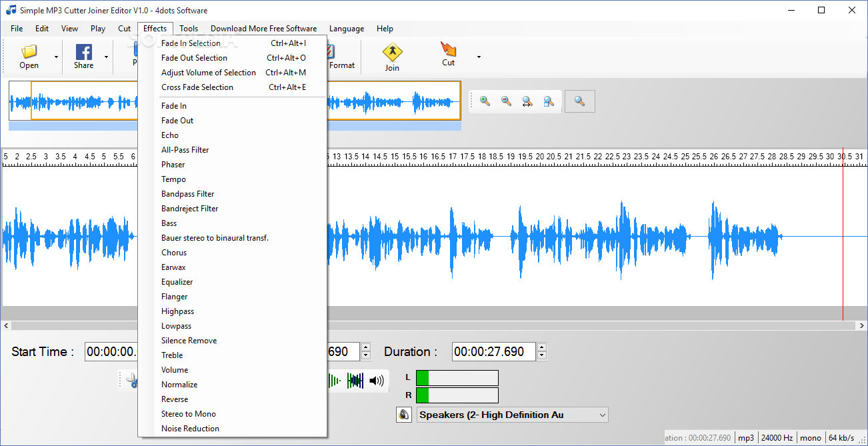The image size is (868, 446).
Task: Click the horizontal fit zoom icon
Action: point(527,101)
